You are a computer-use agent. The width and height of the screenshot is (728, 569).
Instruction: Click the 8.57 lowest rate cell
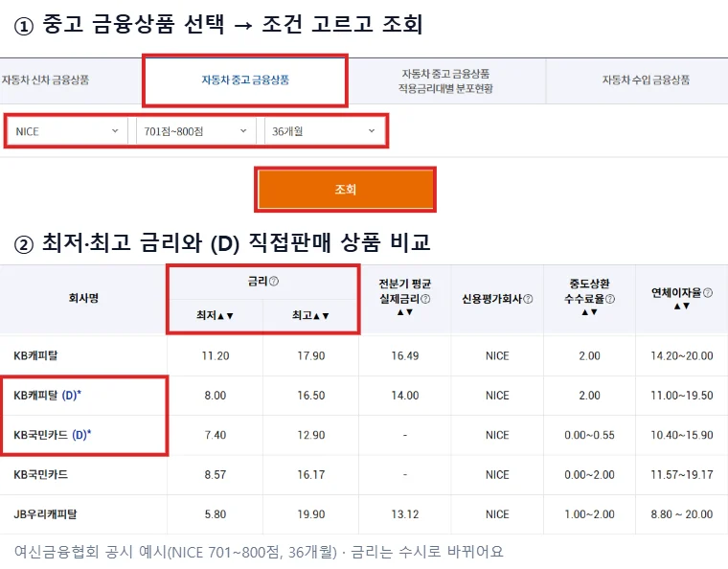click(x=216, y=475)
